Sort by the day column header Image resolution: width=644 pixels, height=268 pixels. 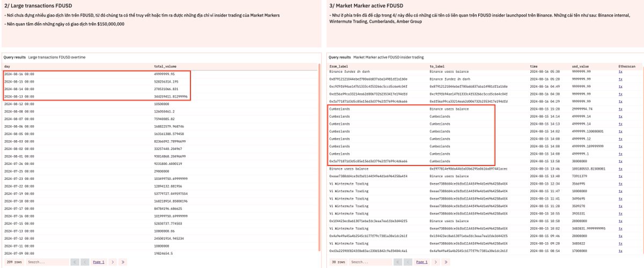(7, 66)
